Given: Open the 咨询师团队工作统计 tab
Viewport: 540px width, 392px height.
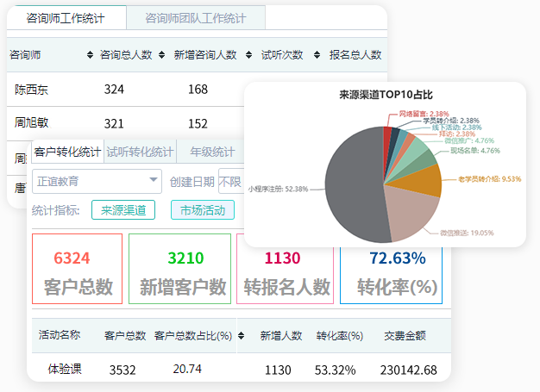Looking at the screenshot, I should click(x=196, y=18).
